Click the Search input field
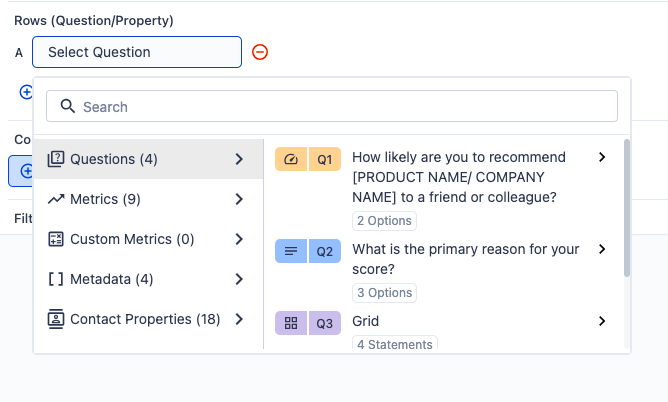This screenshot has height=402, width=668. point(340,107)
